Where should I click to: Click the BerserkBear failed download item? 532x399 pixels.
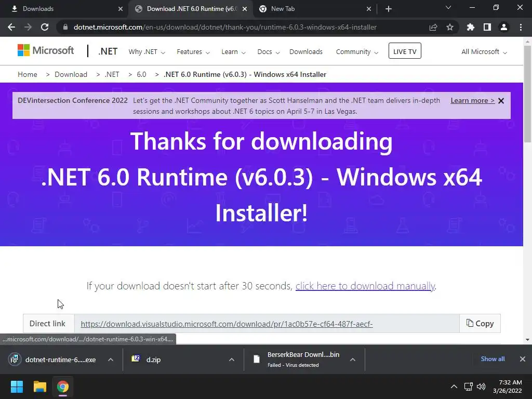(x=299, y=360)
